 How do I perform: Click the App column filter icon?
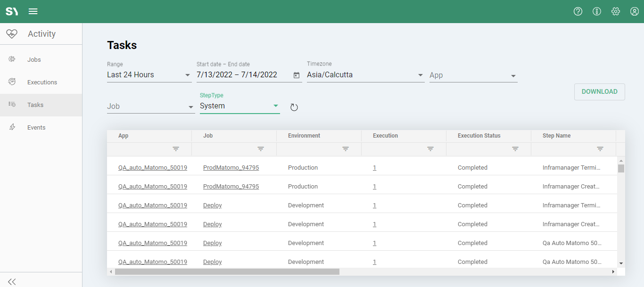click(x=176, y=149)
